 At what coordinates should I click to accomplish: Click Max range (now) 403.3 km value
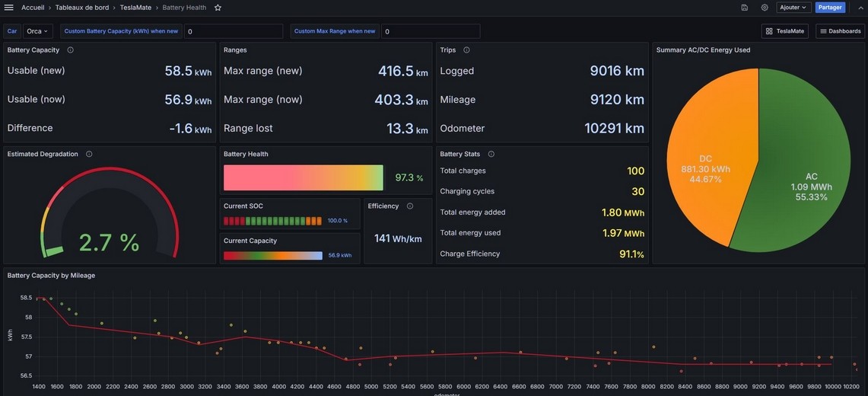coord(402,100)
